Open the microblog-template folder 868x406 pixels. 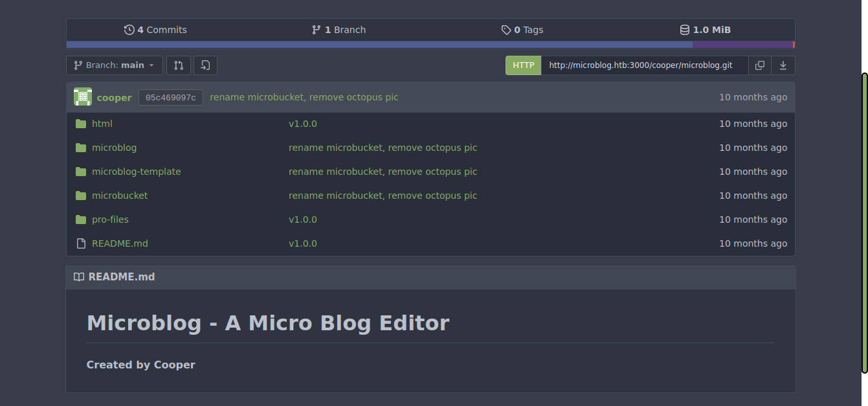(136, 172)
